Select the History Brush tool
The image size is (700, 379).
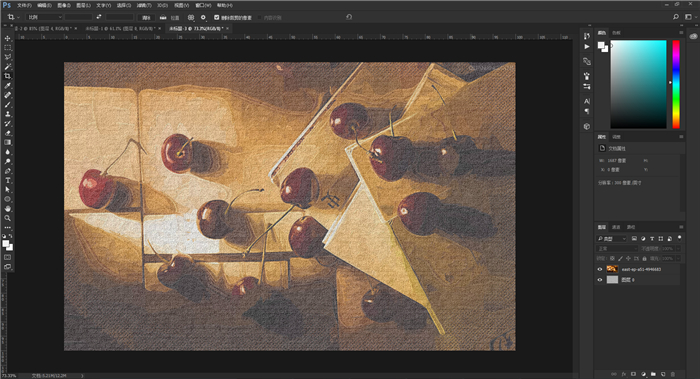click(8, 124)
